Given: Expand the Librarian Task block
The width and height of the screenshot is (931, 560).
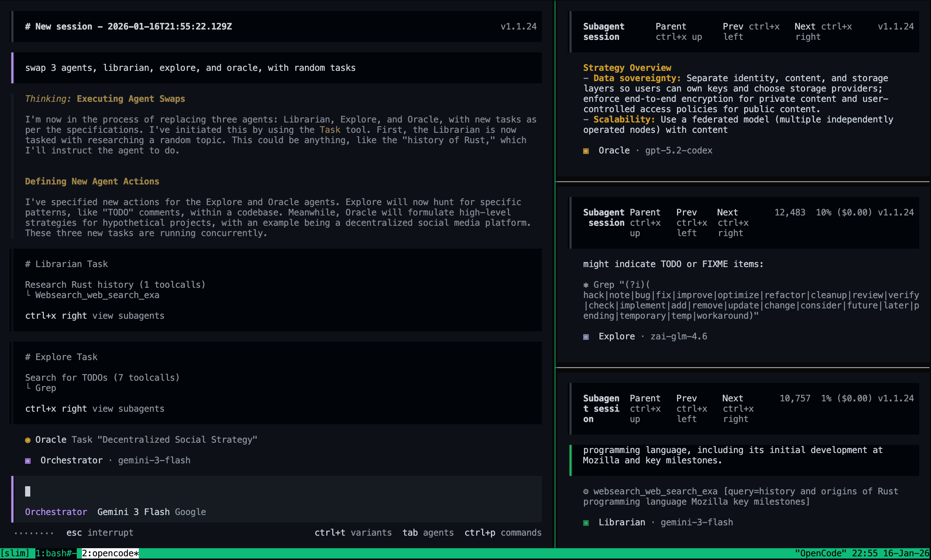Looking at the screenshot, I should [x=66, y=264].
